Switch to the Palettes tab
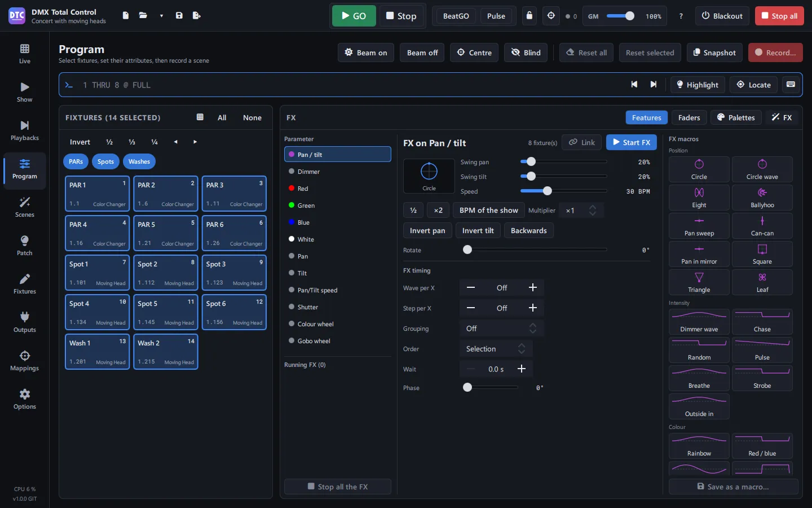This screenshot has height=508, width=812. point(736,117)
